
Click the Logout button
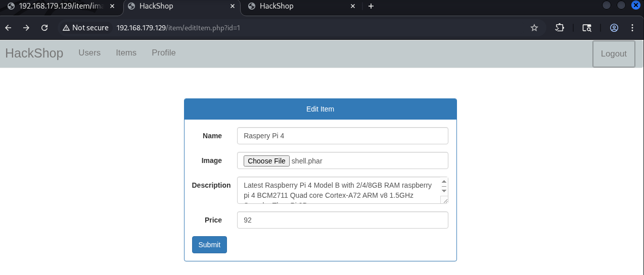point(613,54)
